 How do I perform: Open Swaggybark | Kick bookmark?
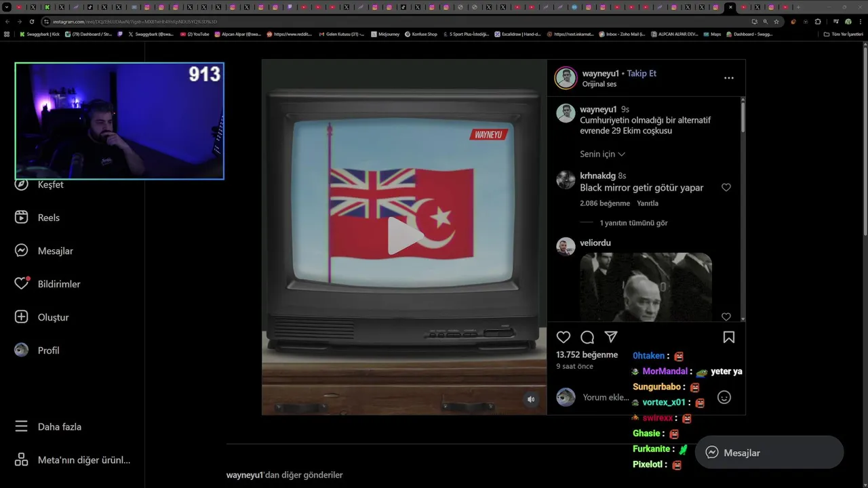[39, 34]
